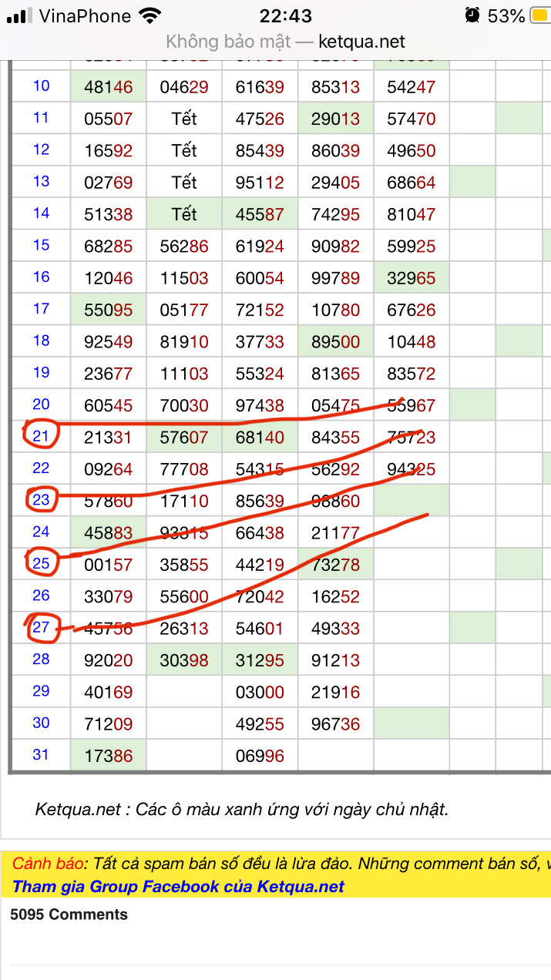The width and height of the screenshot is (551, 980).
Task: Select the green Tết cell in row 14
Action: click(184, 214)
